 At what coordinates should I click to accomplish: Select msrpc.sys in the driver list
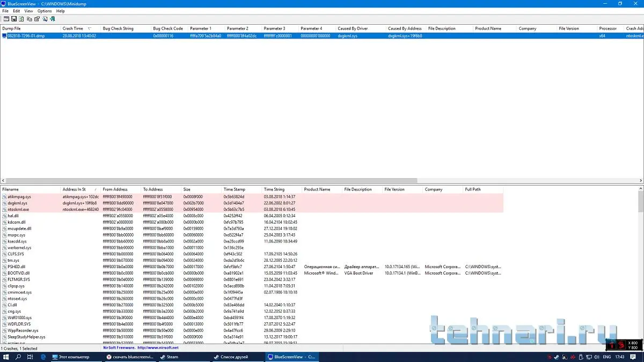click(x=16, y=235)
